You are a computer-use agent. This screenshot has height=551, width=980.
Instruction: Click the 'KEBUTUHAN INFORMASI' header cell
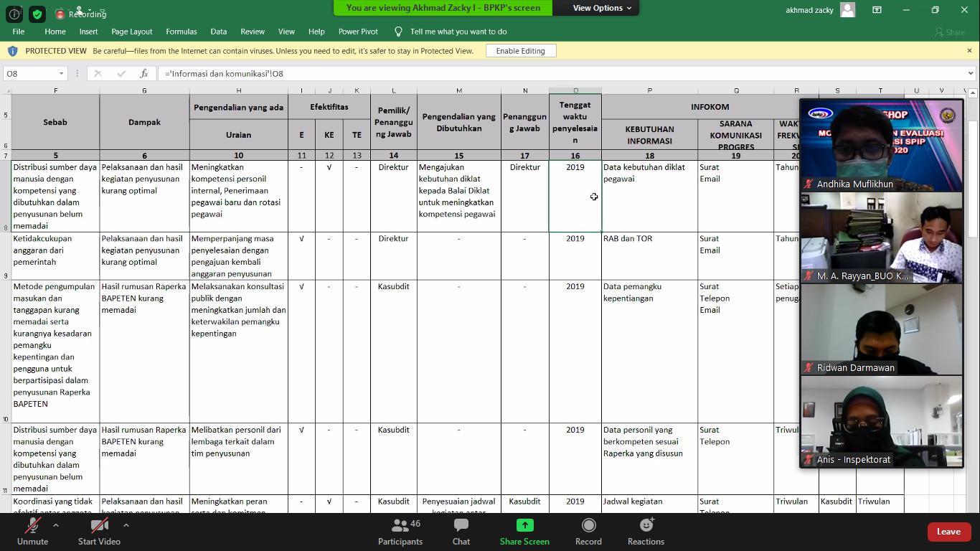point(649,135)
